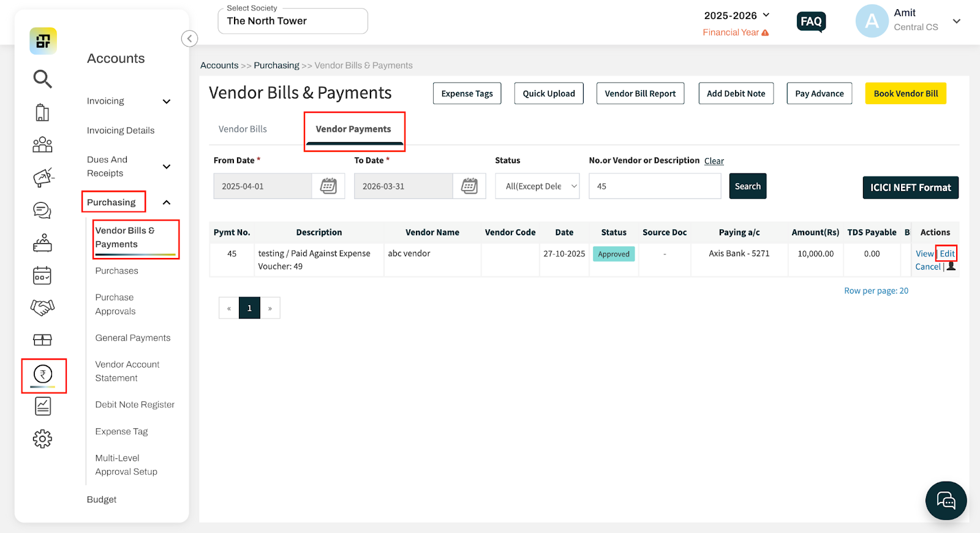Click the Edit link for payment 45
Image resolution: width=980 pixels, height=533 pixels.
click(x=946, y=254)
